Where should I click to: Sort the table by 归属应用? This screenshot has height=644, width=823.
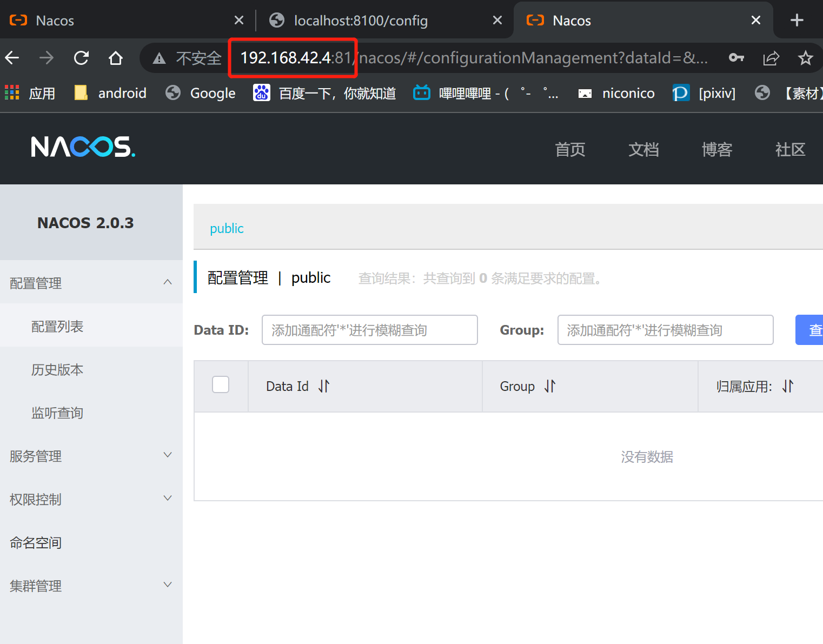(x=788, y=386)
